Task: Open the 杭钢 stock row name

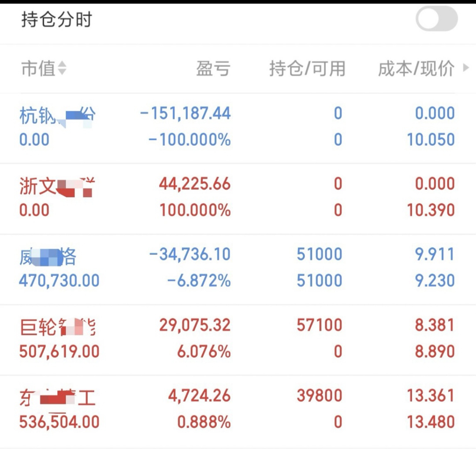Action: pos(57,116)
